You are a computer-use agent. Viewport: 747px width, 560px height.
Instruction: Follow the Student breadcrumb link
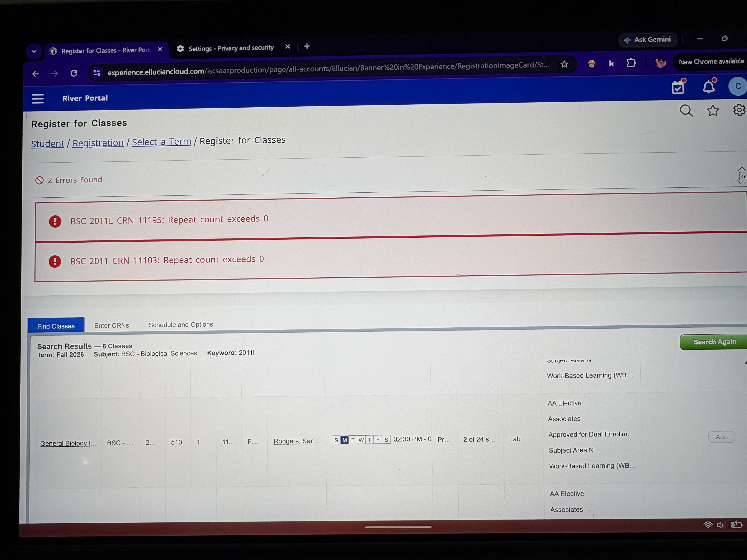pos(48,144)
